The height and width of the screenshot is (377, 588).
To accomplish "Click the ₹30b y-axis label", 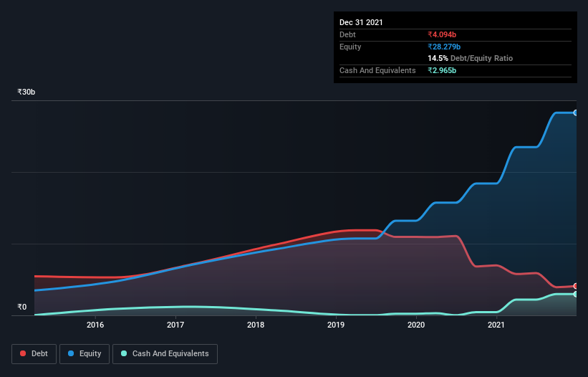I will point(26,92).
